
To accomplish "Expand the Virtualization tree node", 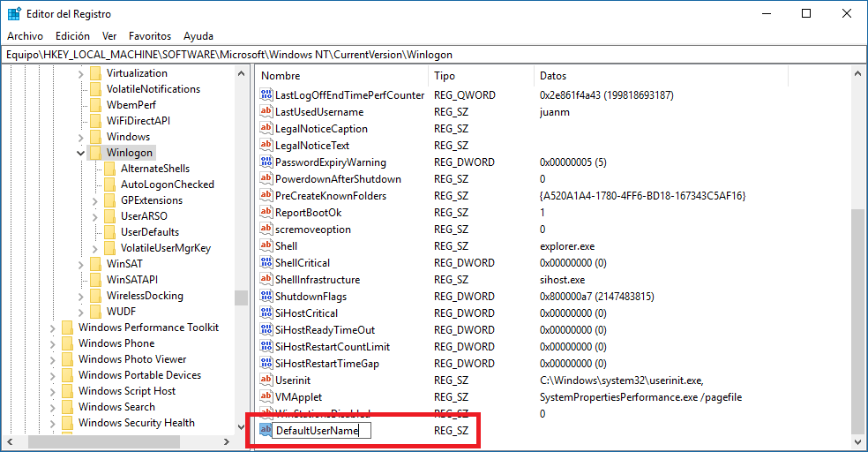I will click(x=81, y=73).
